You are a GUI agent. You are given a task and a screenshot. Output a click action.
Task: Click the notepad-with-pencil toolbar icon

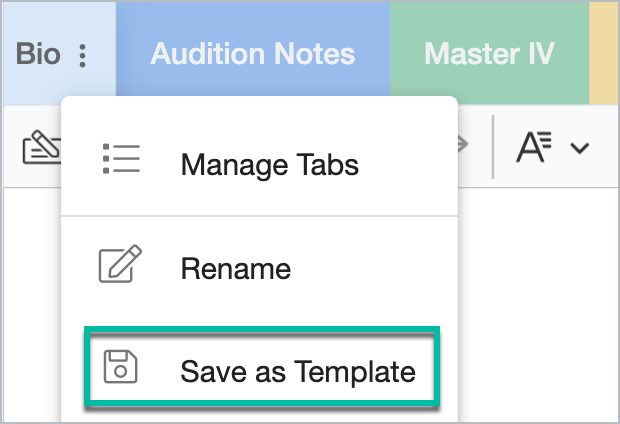42,147
